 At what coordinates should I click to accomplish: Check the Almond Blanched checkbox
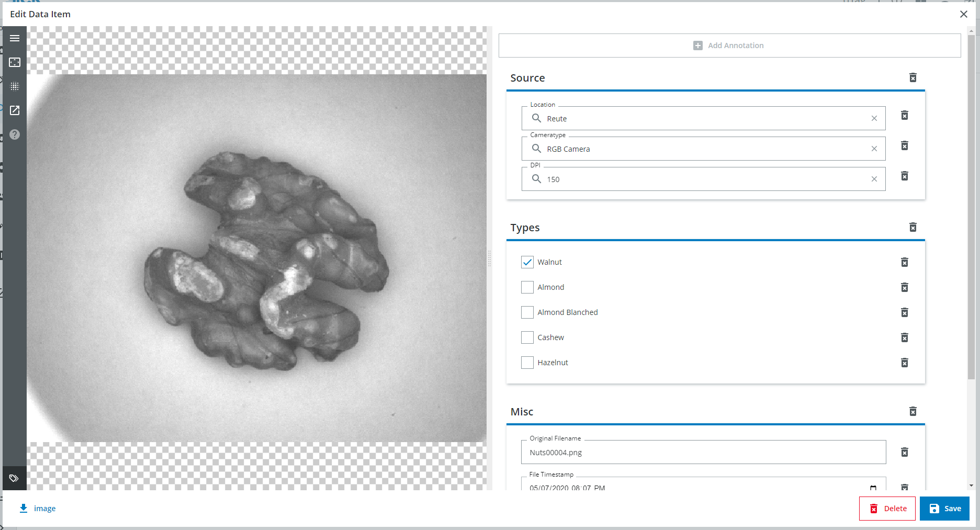527,312
